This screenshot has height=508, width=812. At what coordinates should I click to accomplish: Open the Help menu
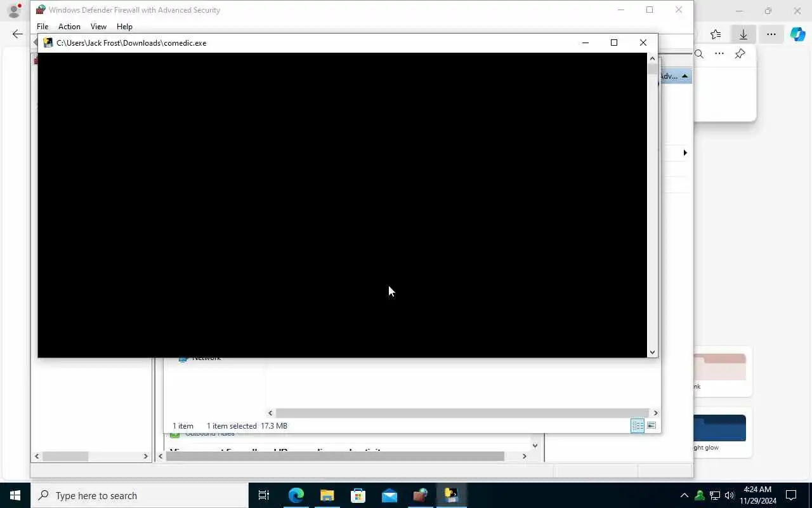(124, 27)
